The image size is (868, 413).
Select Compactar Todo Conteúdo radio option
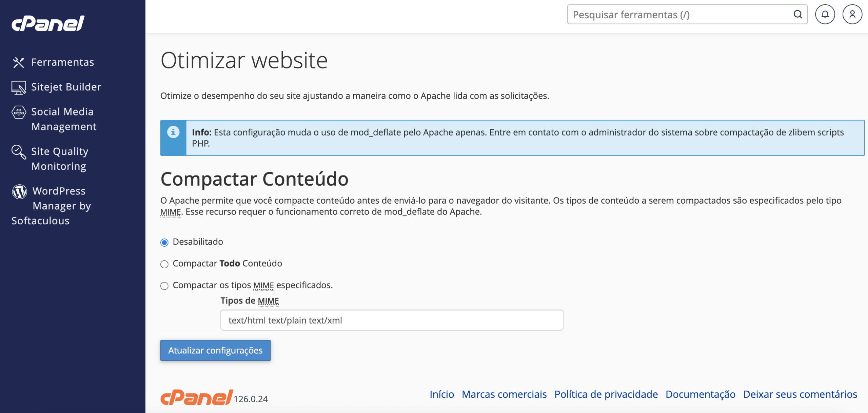click(x=164, y=264)
